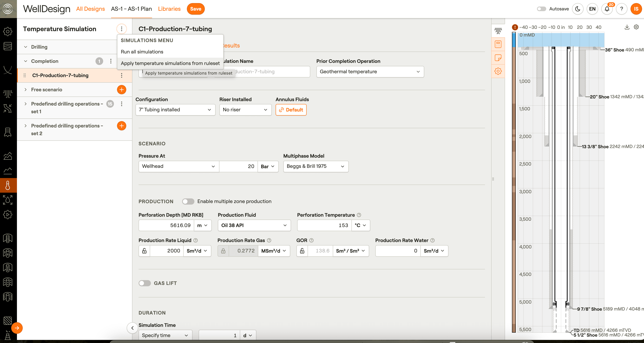Image resolution: width=644 pixels, height=343 pixels.
Task: Choose Apply temperature simulations from ruleset
Action: pos(170,63)
